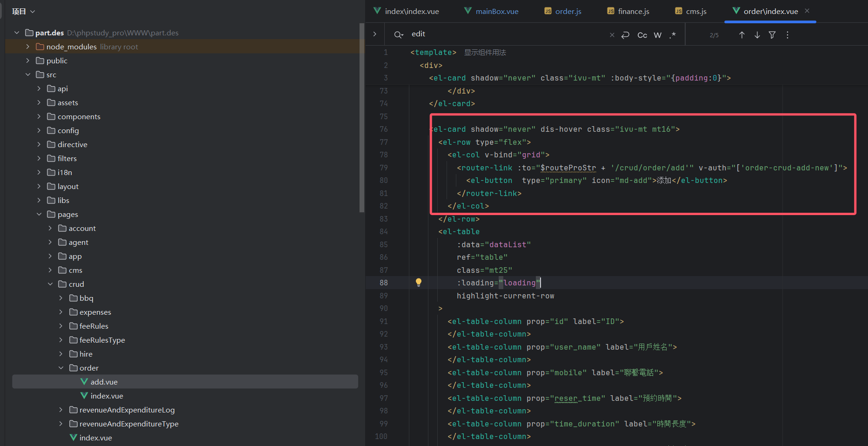868x446 pixels.
Task: Switch to the cms.js tab
Action: click(691, 11)
